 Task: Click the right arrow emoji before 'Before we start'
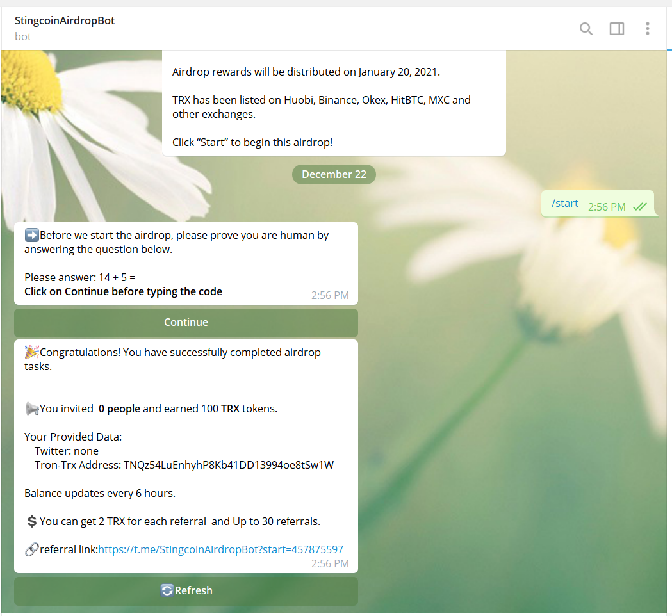pyautogui.click(x=32, y=235)
